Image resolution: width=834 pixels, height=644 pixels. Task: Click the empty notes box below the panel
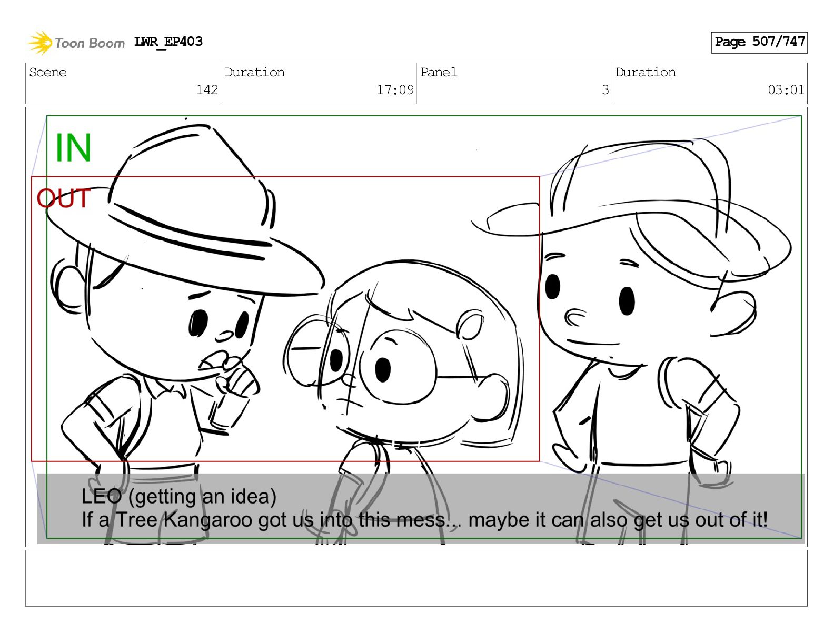tap(416, 578)
